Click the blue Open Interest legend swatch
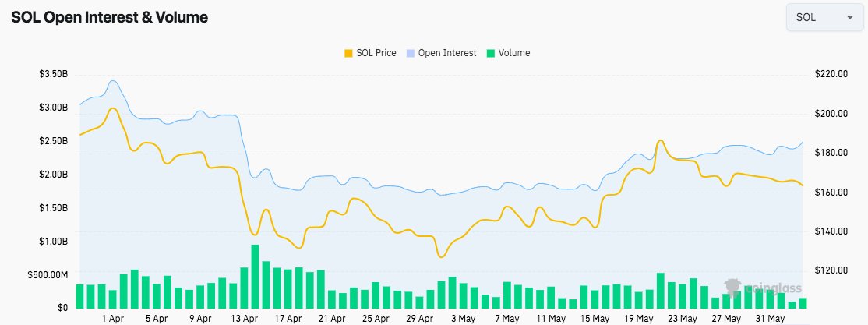Viewport: 868px width, 325px height. 411,53
